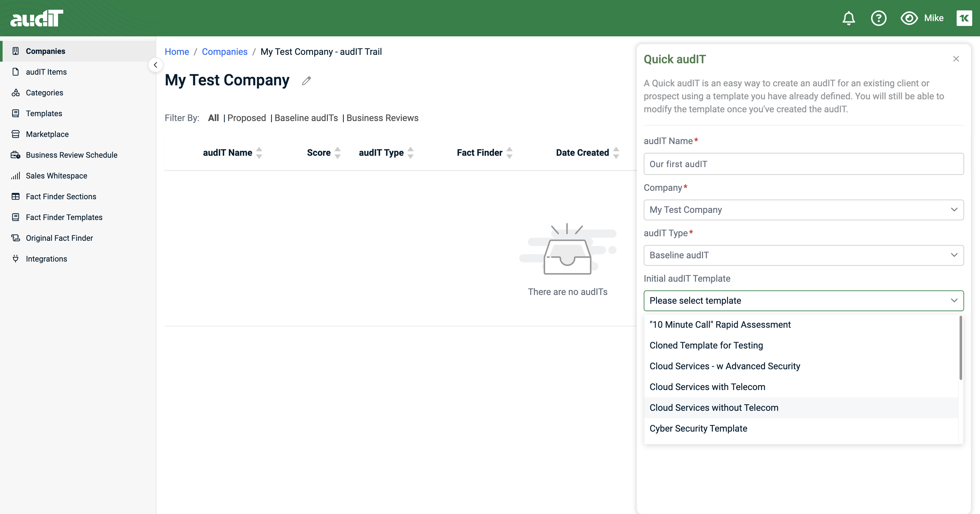Viewport: 980px width, 514px height.
Task: Collapse the sidebar with the arrow button
Action: pyautogui.click(x=155, y=65)
